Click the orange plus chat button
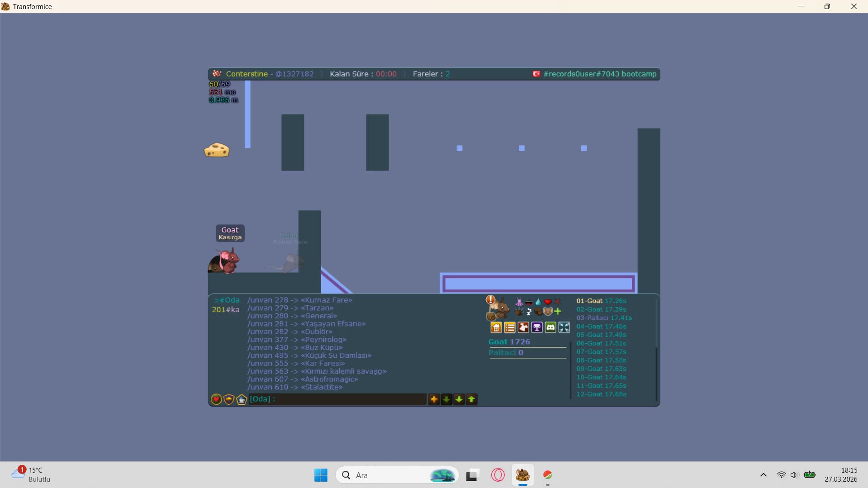This screenshot has width=868, height=488. click(434, 399)
